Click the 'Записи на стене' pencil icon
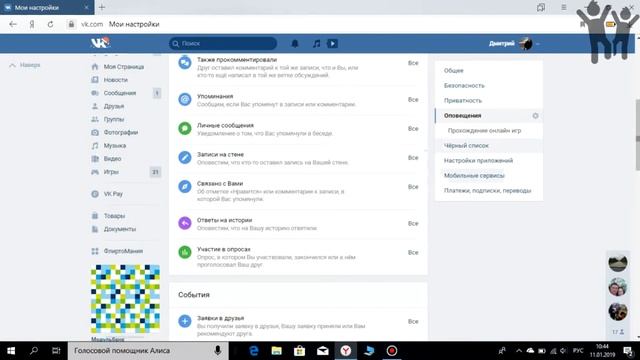The height and width of the screenshot is (360, 640). point(184,158)
